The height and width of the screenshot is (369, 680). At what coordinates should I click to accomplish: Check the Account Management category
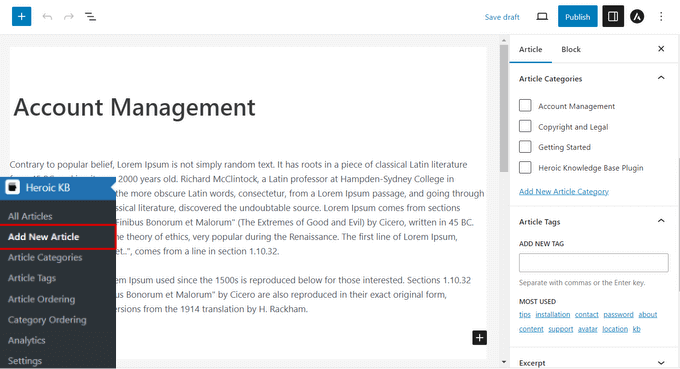(525, 105)
